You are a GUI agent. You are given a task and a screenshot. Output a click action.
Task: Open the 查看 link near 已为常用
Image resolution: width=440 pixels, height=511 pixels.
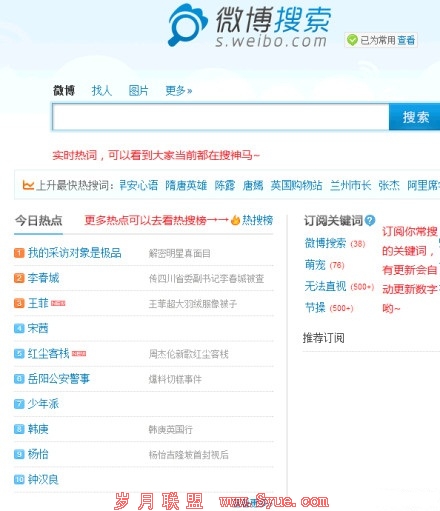tap(406, 40)
